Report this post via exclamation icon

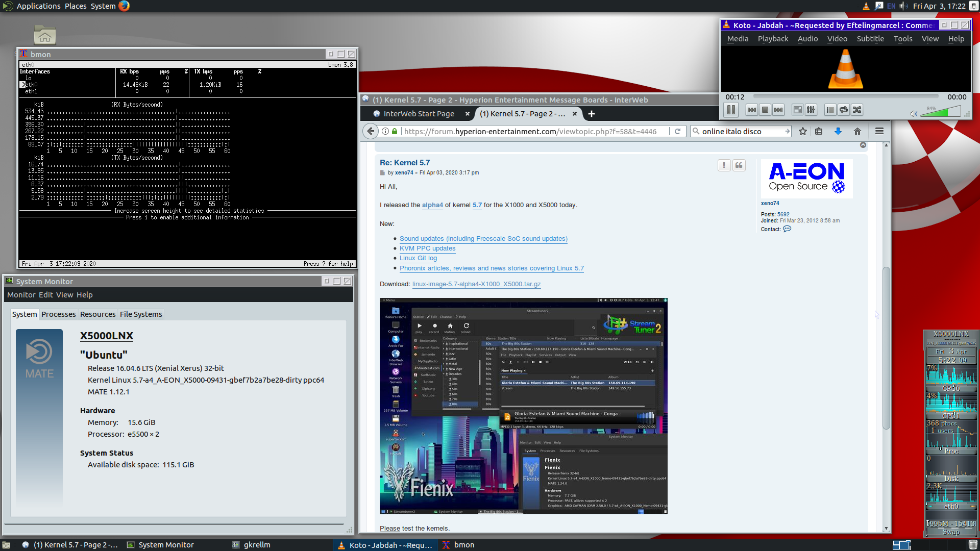724,165
